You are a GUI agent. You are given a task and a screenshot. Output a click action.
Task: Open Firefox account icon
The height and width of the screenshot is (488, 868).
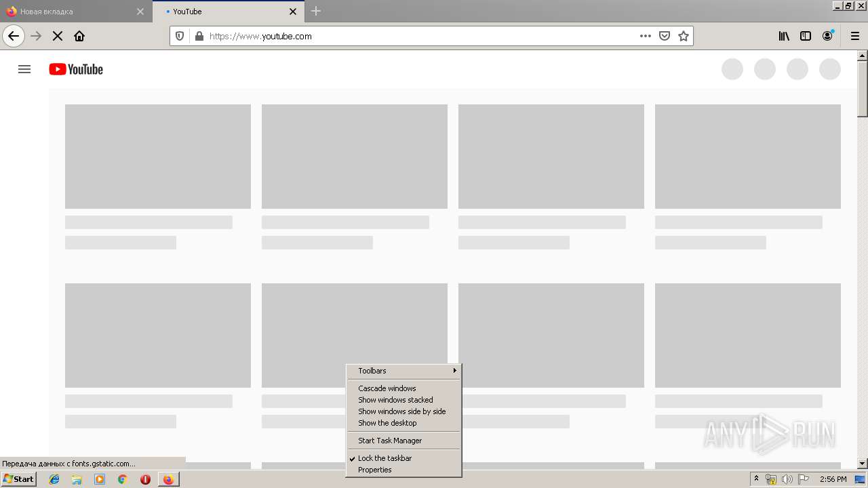click(827, 36)
